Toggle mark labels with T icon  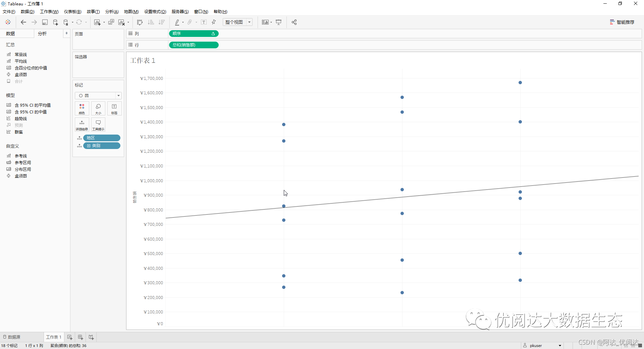pos(204,22)
